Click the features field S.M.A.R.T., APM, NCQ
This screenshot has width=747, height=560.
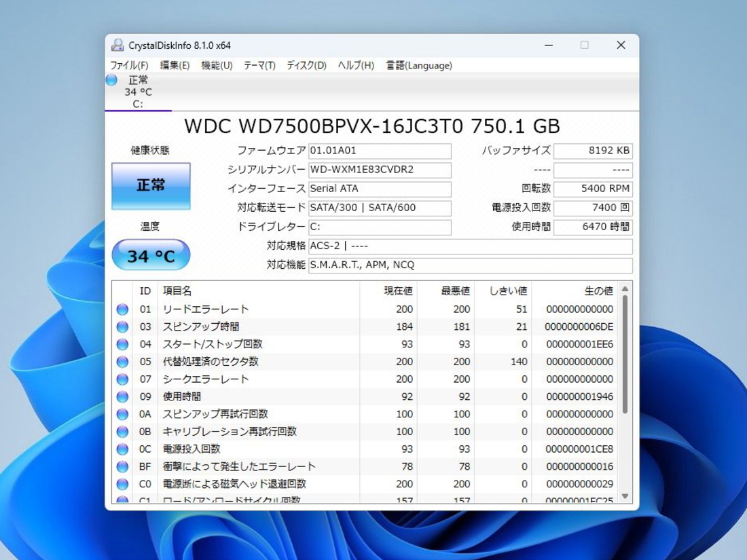[471, 265]
